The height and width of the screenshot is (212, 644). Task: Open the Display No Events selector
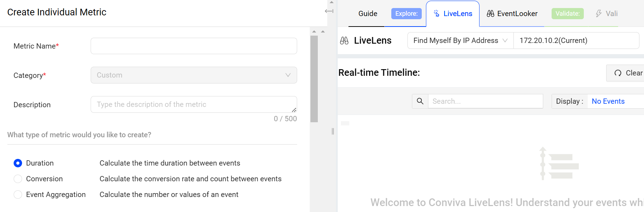[608, 101]
